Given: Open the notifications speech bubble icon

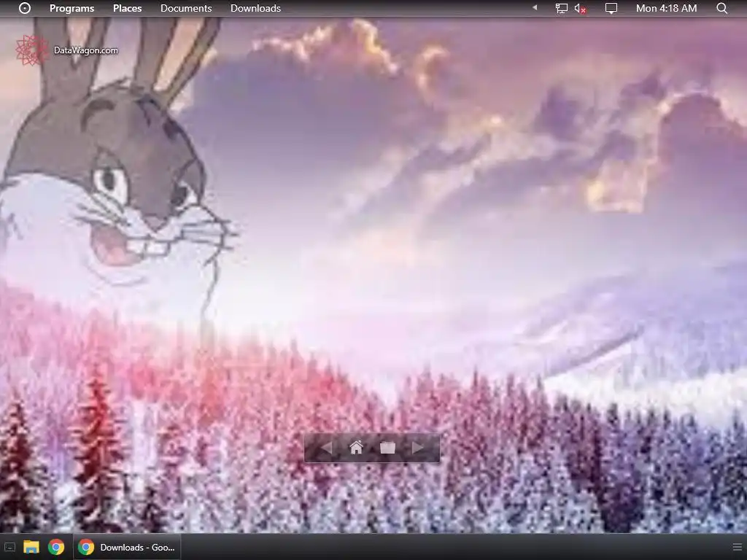Looking at the screenshot, I should coord(611,8).
